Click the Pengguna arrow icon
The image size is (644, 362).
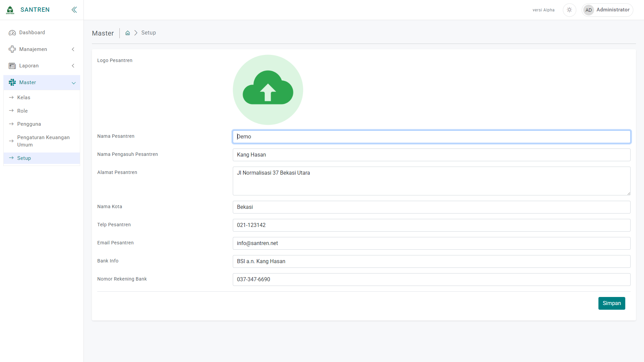coord(11,124)
